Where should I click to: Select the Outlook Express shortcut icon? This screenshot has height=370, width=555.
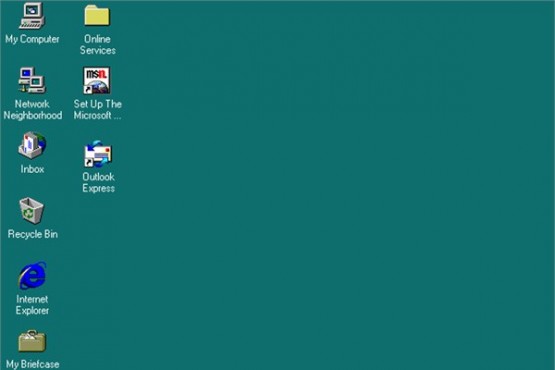pos(98,154)
